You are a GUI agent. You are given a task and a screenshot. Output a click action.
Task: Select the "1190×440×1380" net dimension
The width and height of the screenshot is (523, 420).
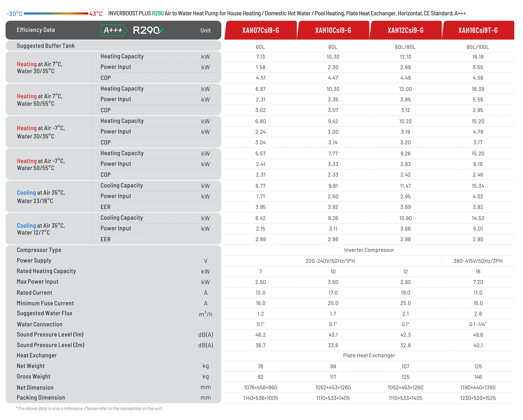point(478,388)
